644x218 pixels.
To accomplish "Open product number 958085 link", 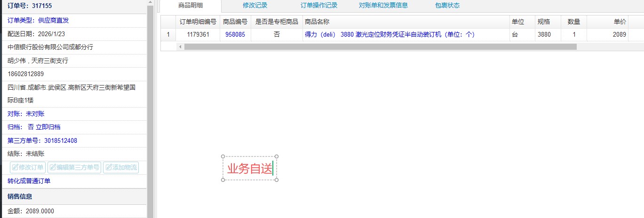I will point(235,34).
